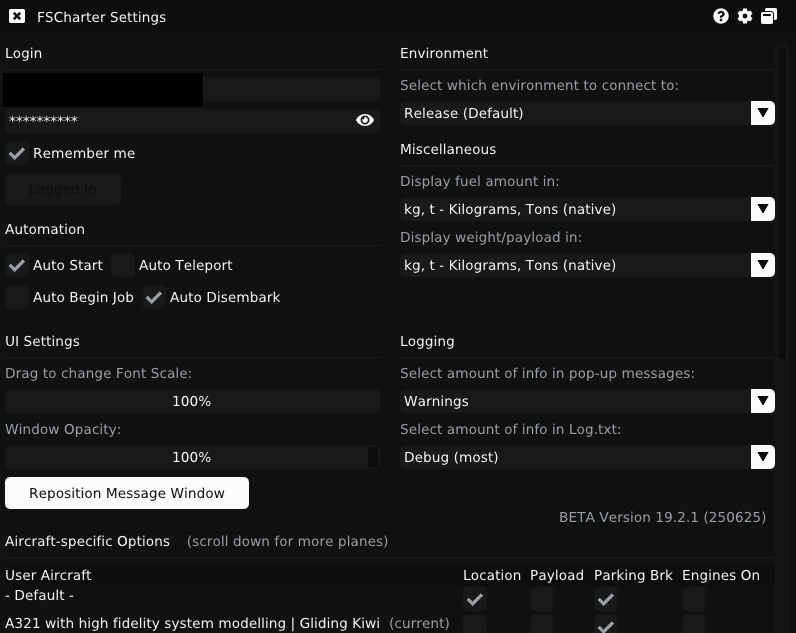Show password with the eye icon

[365, 120]
